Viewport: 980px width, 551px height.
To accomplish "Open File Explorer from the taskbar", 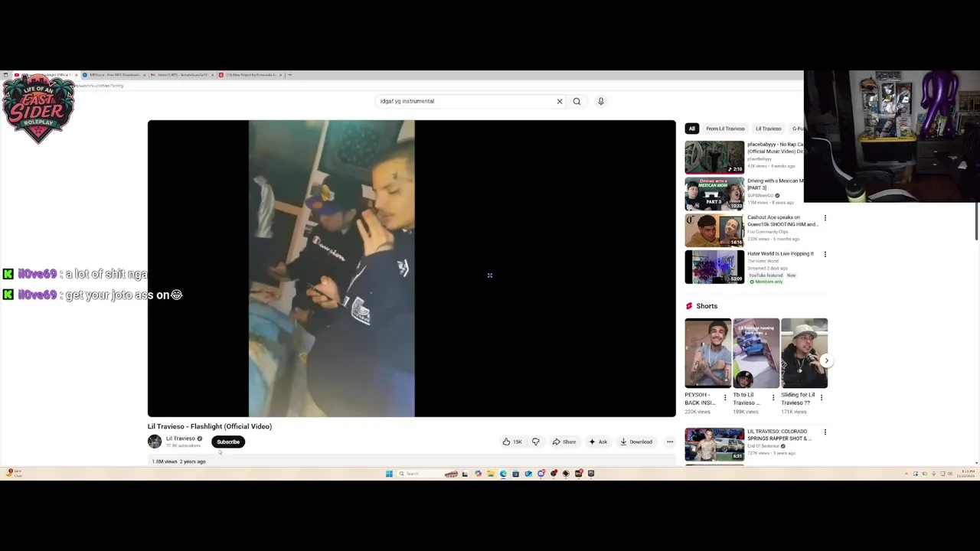I will pyautogui.click(x=491, y=474).
